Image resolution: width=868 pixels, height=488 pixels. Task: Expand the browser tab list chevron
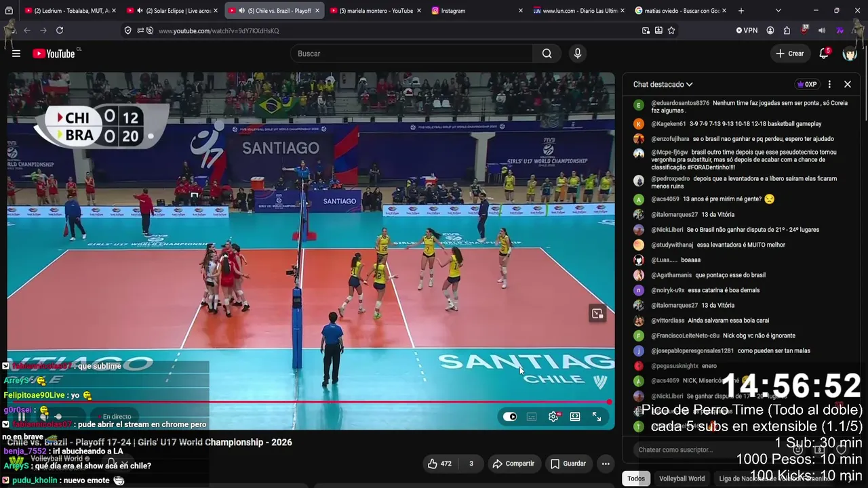[x=778, y=11]
